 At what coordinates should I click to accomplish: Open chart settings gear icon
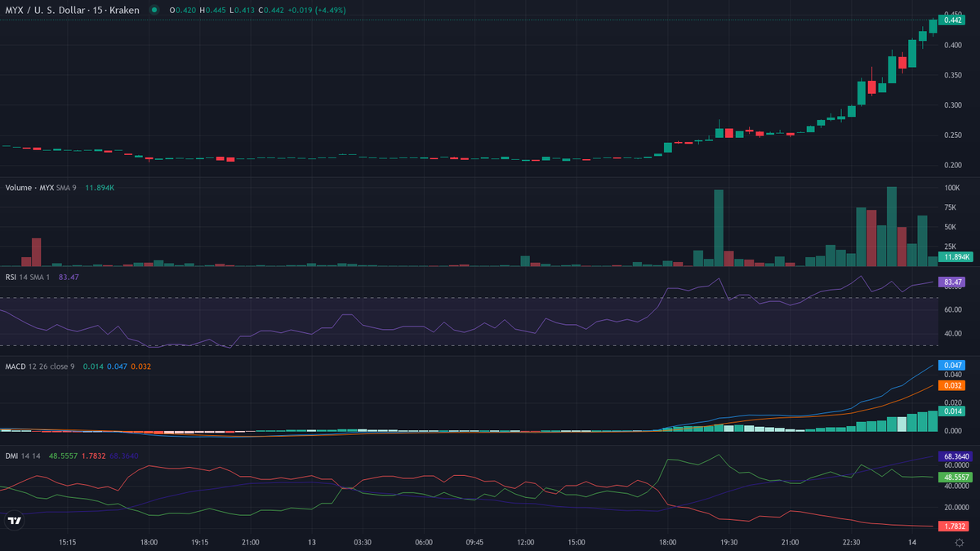coord(958,542)
